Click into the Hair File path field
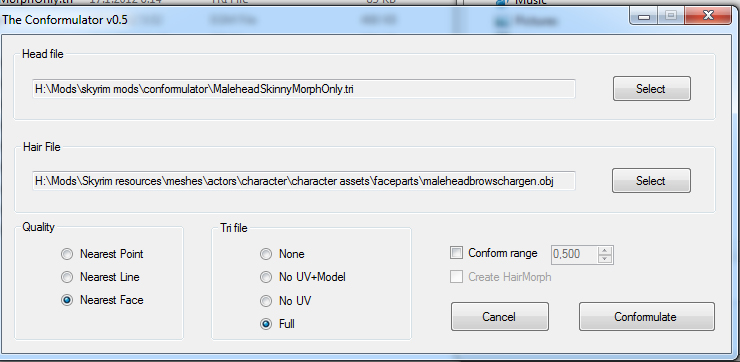740x362 pixels. [x=303, y=181]
